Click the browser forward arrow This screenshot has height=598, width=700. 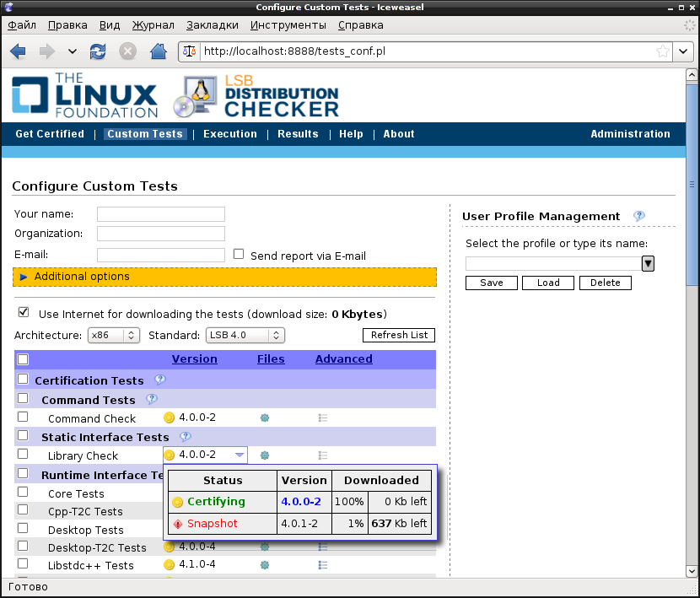tap(46, 51)
